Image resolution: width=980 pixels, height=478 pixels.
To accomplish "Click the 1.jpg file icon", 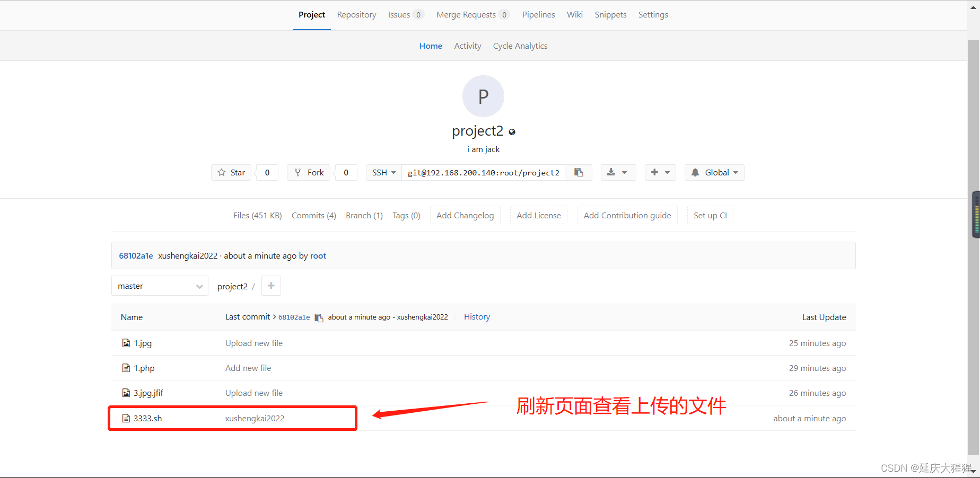I will 126,343.
